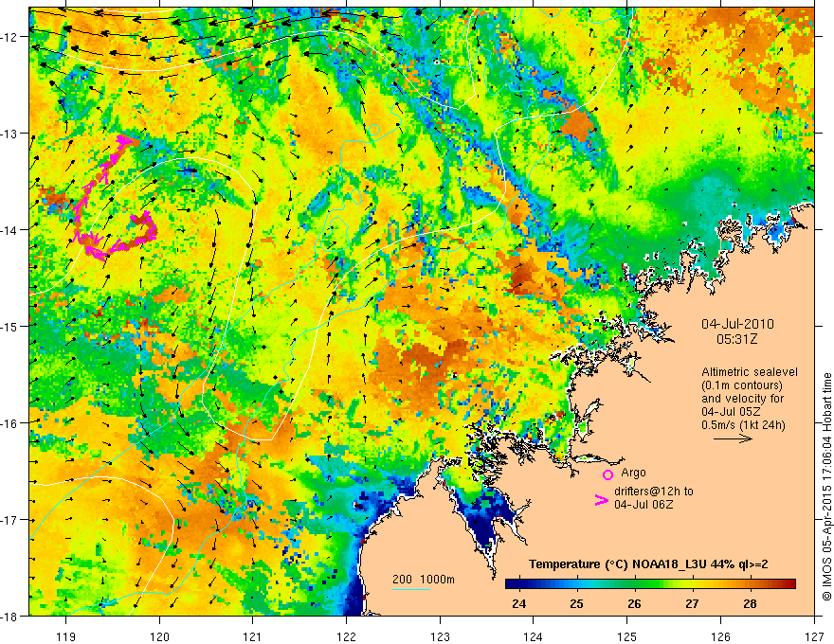Click colorbar tick label 28
The image size is (834, 644).
[750, 603]
